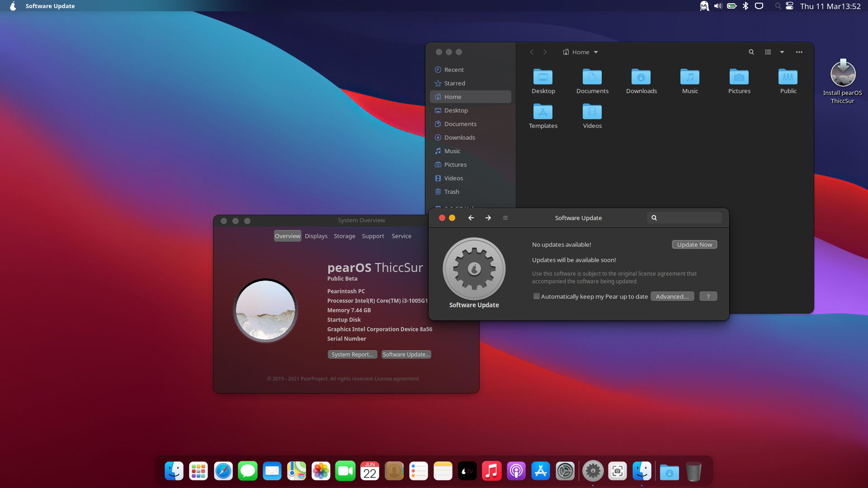
Task: Click search icon in file manager toolbar
Action: click(751, 52)
